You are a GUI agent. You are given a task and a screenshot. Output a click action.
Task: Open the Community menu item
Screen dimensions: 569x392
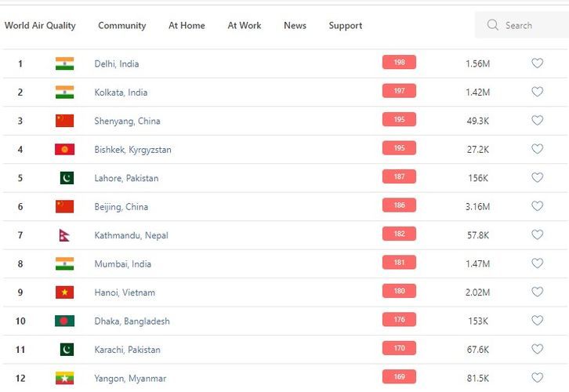point(121,25)
